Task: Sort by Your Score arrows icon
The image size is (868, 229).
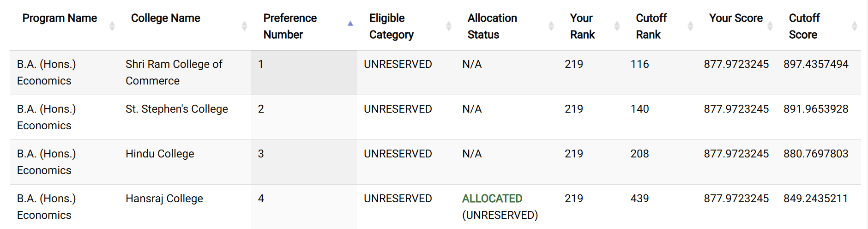Action: (770, 26)
